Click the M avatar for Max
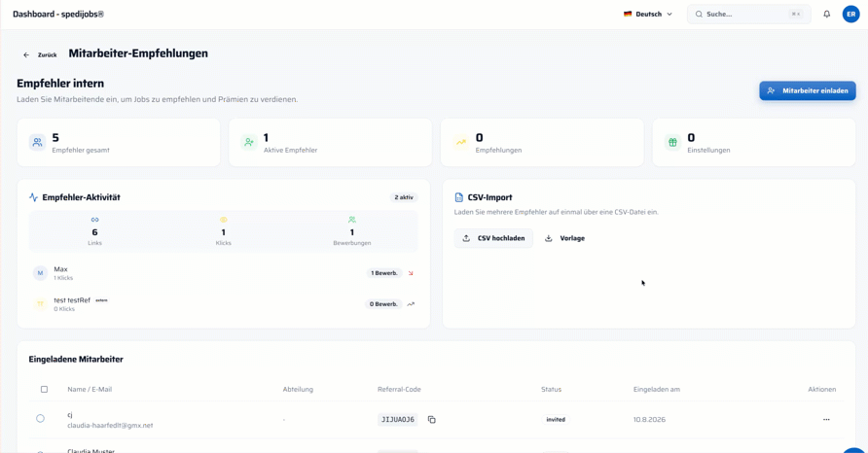This screenshot has width=868, height=453. pyautogui.click(x=41, y=273)
